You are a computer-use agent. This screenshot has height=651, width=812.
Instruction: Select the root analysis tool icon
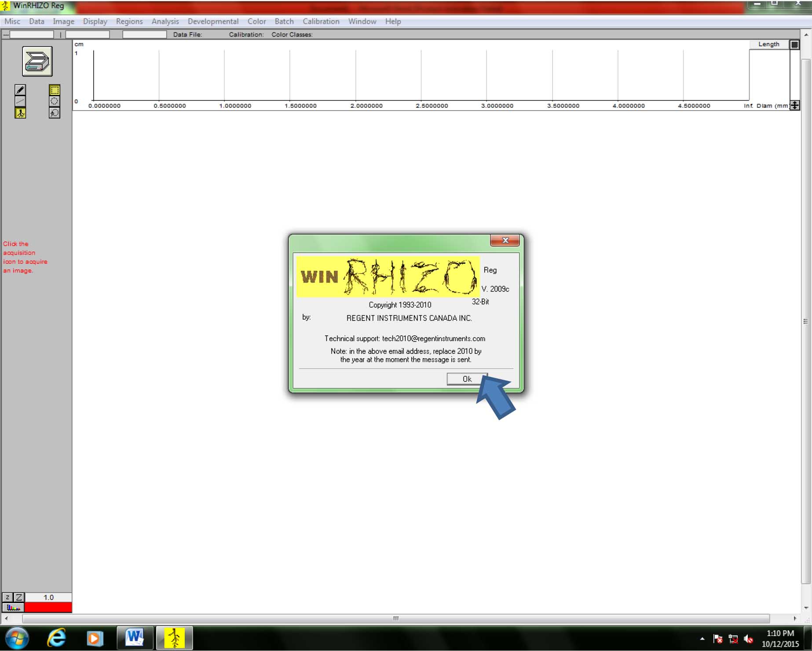coord(20,113)
